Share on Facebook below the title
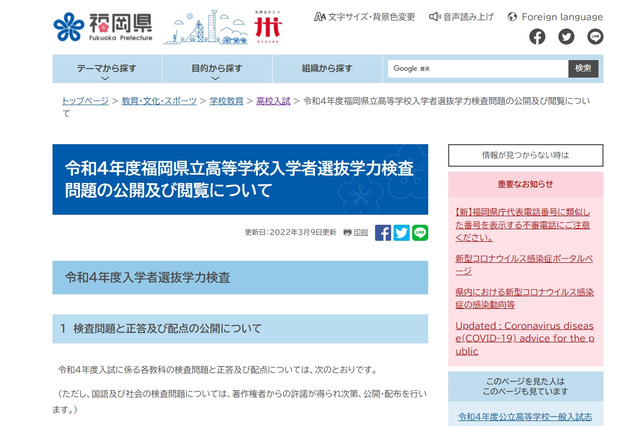This screenshot has width=640, height=426. click(383, 233)
